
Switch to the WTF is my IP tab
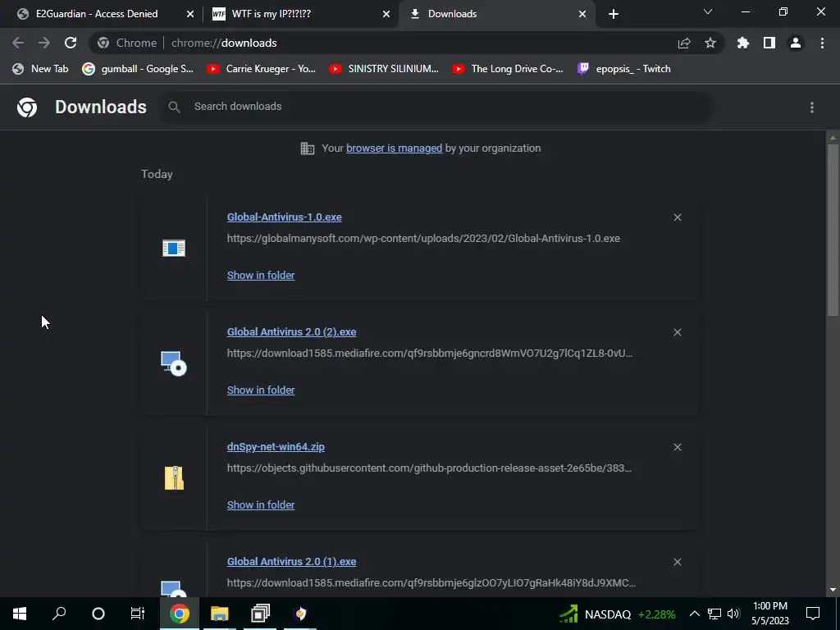click(x=271, y=14)
